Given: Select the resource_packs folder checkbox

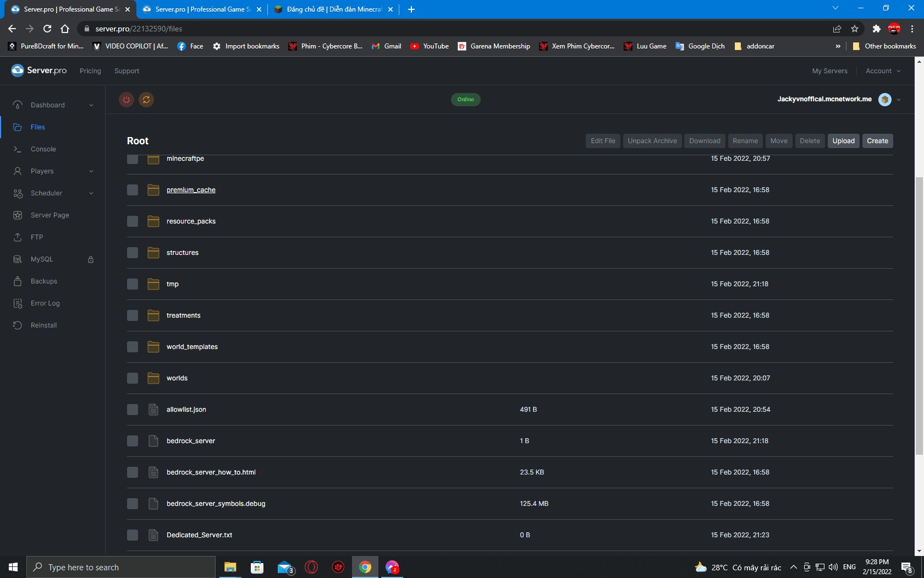Looking at the screenshot, I should tap(133, 221).
